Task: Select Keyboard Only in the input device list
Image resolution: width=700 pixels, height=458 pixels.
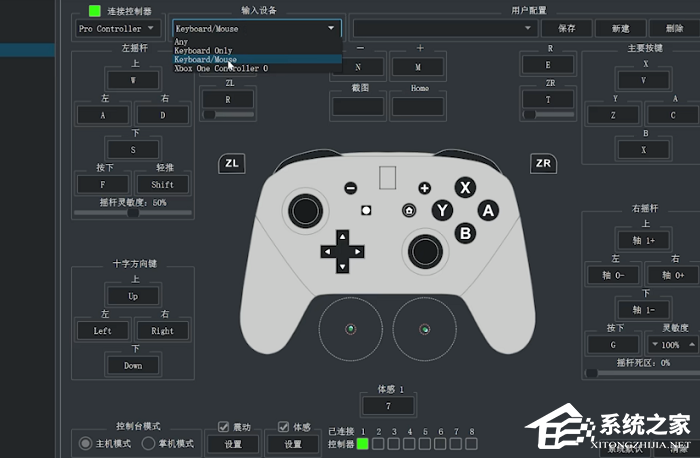Action: pos(203,51)
